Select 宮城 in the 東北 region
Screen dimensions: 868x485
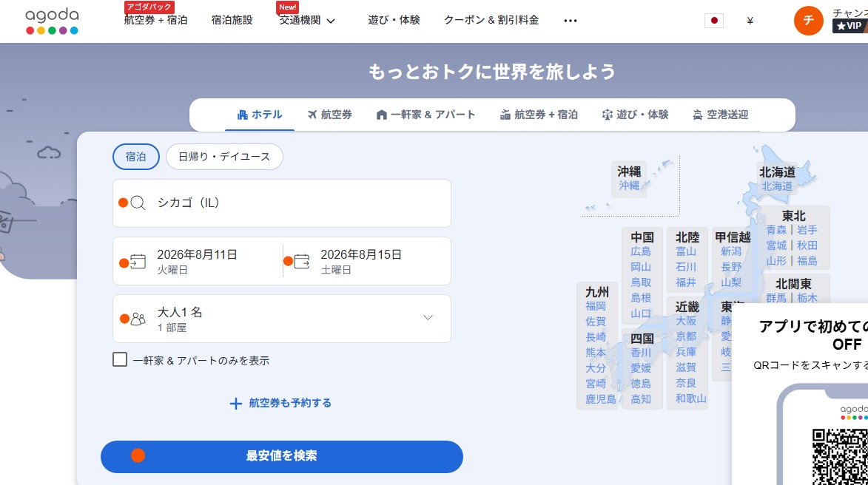click(x=776, y=245)
